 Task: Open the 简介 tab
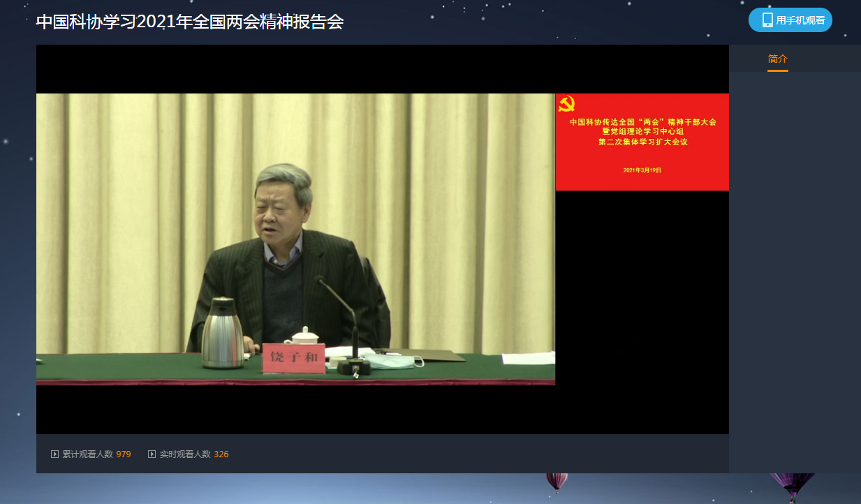click(x=777, y=59)
